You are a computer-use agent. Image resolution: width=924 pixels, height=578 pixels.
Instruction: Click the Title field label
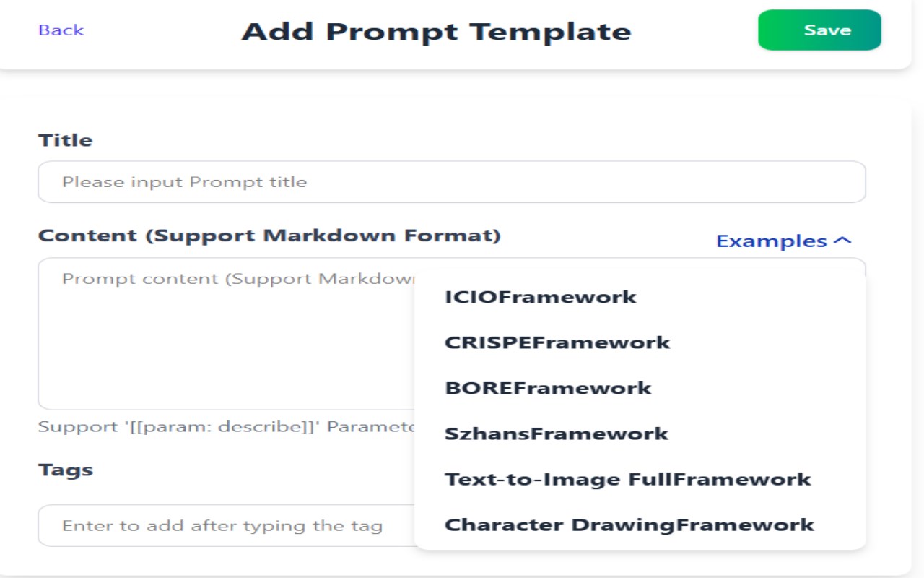66,140
